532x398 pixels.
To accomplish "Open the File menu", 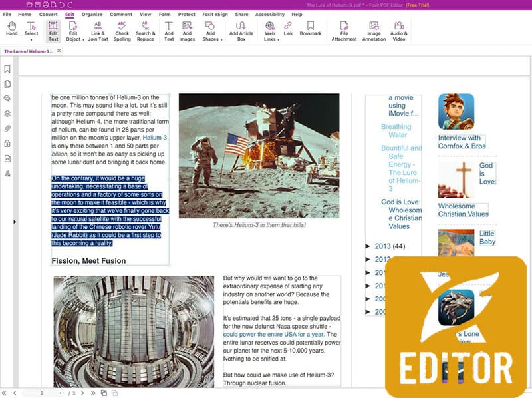I will [x=7, y=14].
